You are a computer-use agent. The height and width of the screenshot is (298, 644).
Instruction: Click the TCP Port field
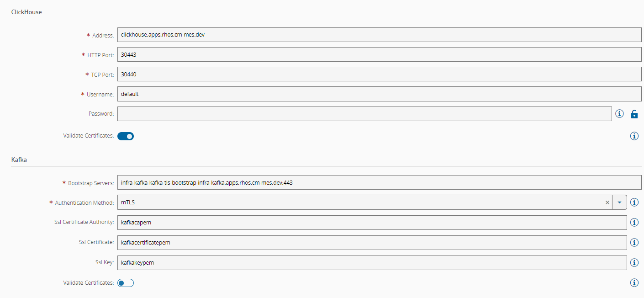[379, 74]
